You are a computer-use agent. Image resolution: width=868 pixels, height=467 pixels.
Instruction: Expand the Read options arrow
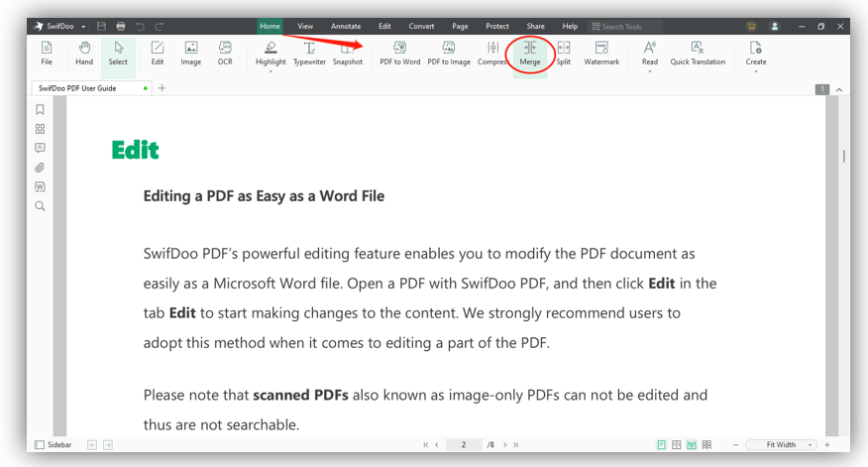pyautogui.click(x=650, y=71)
